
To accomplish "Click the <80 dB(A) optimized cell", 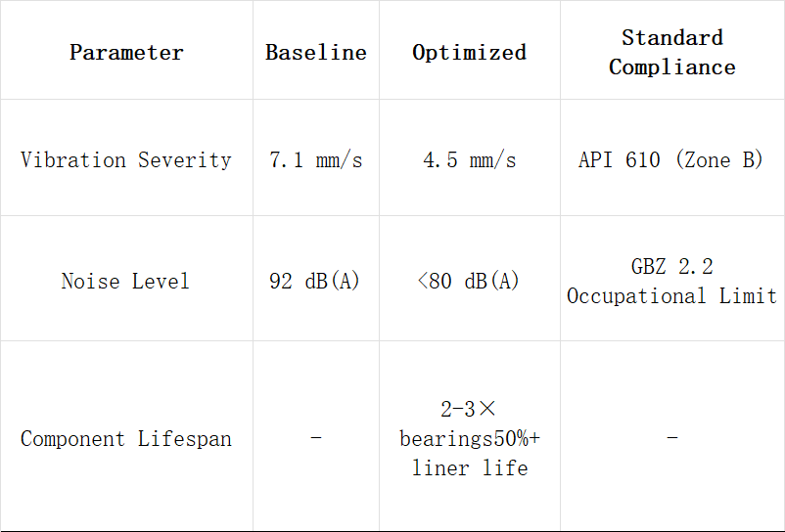I will click(470, 279).
